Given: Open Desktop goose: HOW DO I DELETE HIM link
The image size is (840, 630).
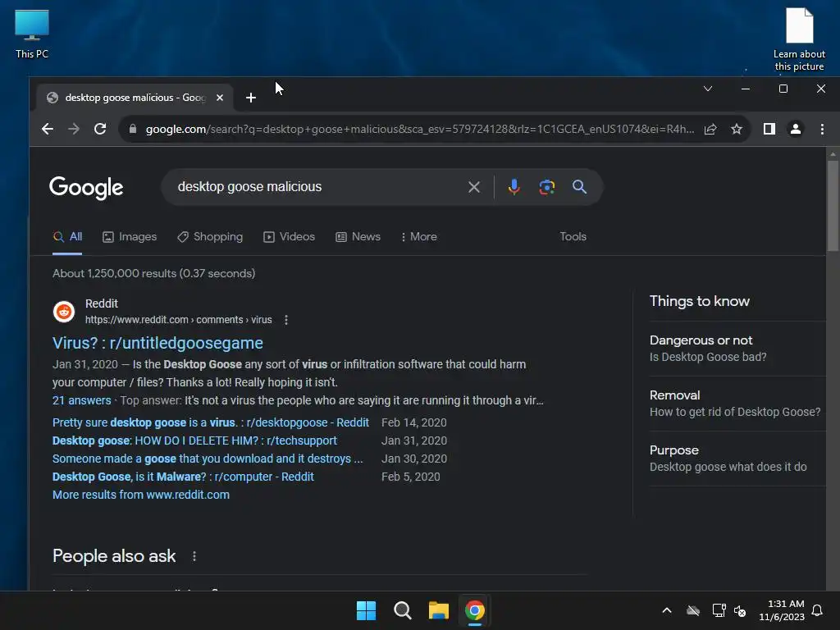Looking at the screenshot, I should pyautogui.click(x=194, y=441).
